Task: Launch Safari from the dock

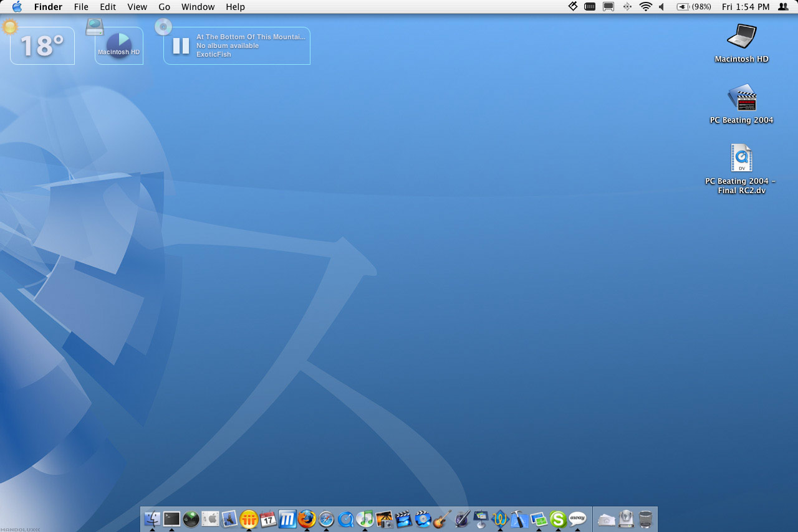Action: point(326,518)
